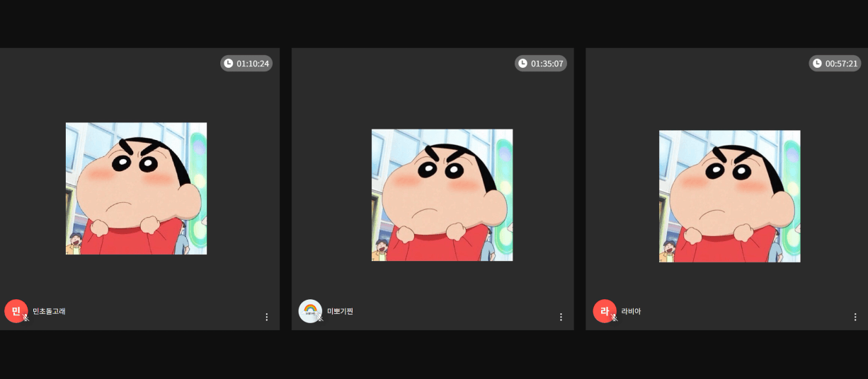This screenshot has height=379, width=868.
Task: Click 미뽀기찐's rainbow profile avatar
Action: [310, 311]
